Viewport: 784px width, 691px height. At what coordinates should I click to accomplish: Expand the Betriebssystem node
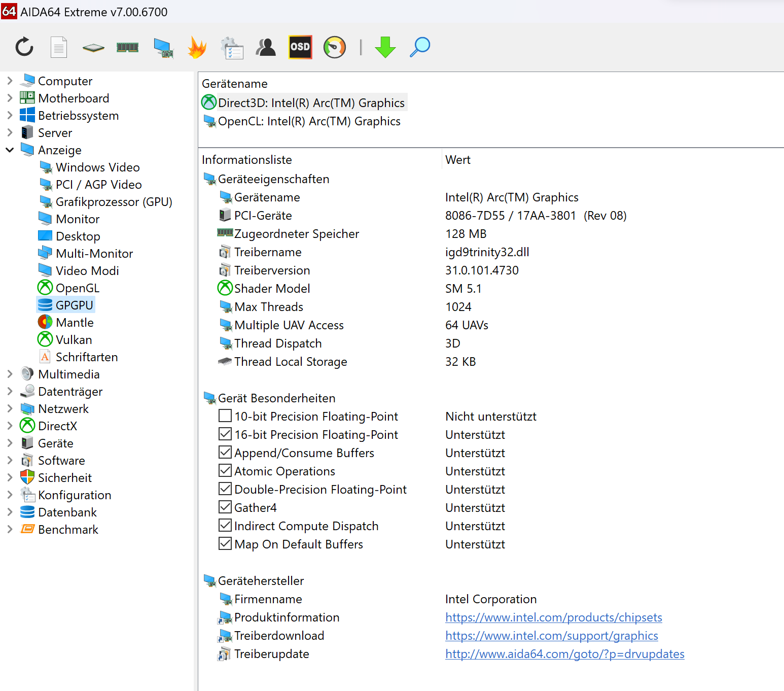pyautogui.click(x=10, y=115)
